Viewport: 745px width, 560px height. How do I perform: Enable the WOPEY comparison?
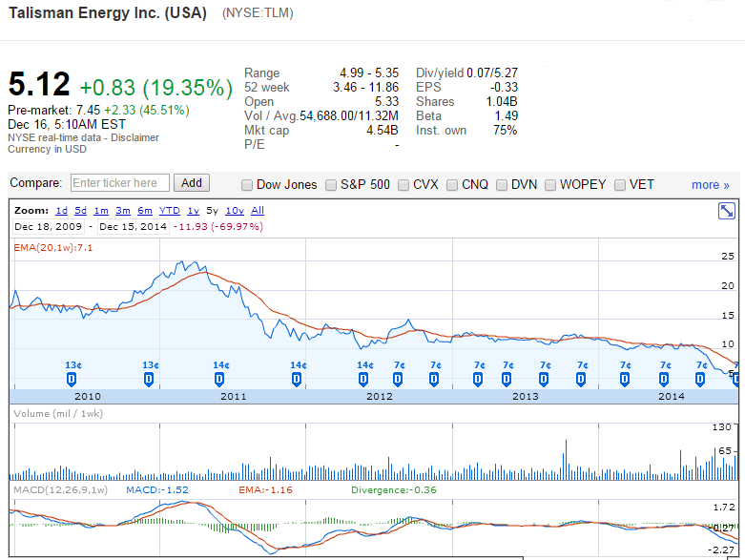pos(550,185)
